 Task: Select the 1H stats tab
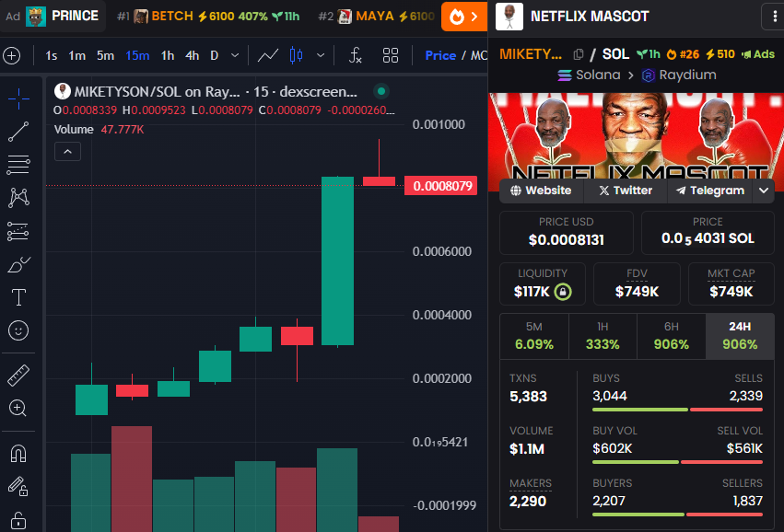click(603, 336)
